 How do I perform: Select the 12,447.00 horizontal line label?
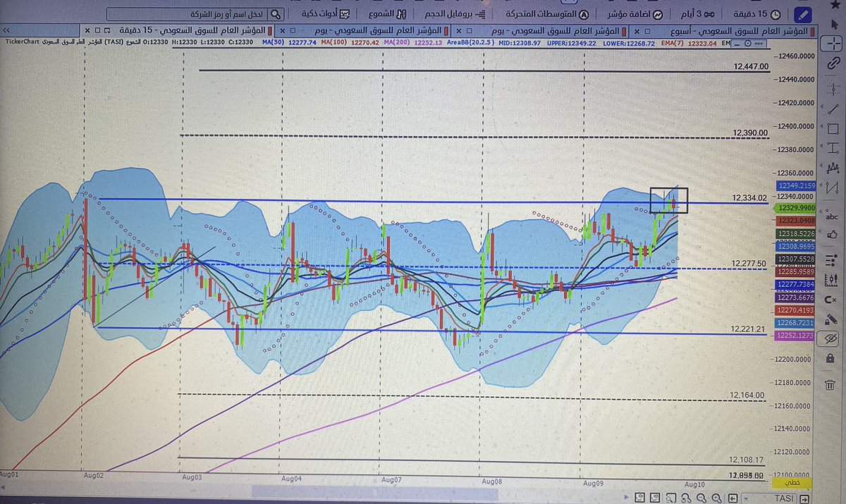point(750,66)
